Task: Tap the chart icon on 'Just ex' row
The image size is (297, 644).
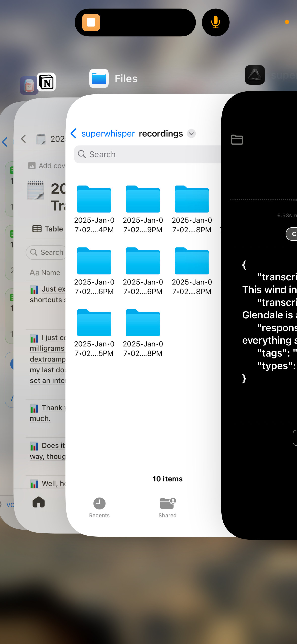Action: coord(34,289)
